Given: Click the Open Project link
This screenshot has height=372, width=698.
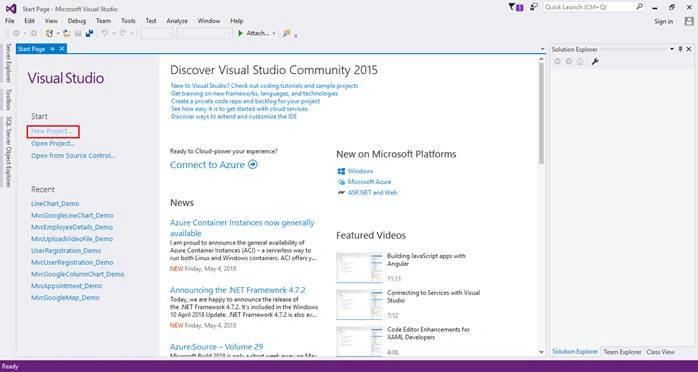Looking at the screenshot, I should coord(53,143).
